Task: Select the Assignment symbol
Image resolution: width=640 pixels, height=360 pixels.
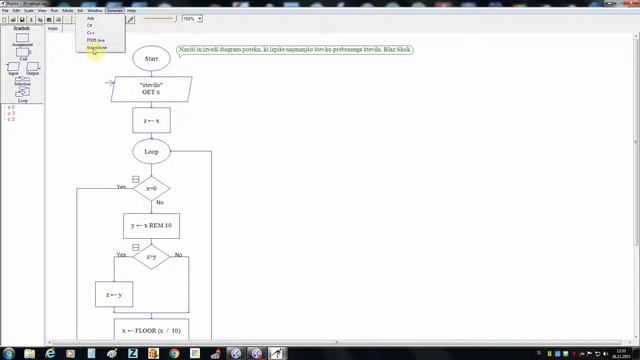Action: click(22, 40)
